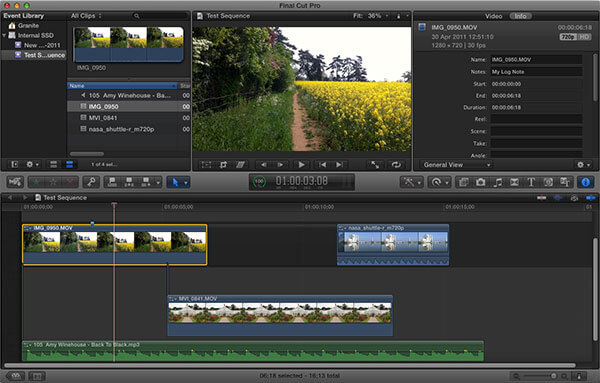Click the timecode display 01:00:03:08

pos(302,181)
